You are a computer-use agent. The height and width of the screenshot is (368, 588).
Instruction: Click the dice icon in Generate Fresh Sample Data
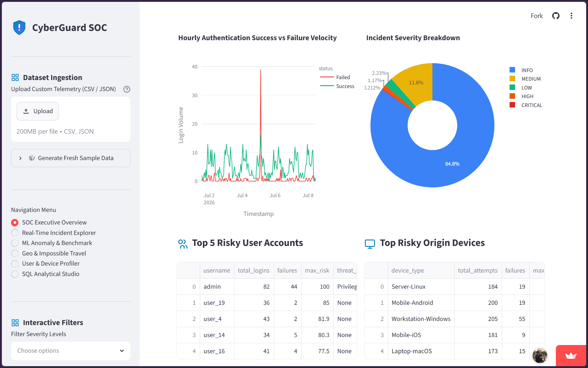[32, 158]
